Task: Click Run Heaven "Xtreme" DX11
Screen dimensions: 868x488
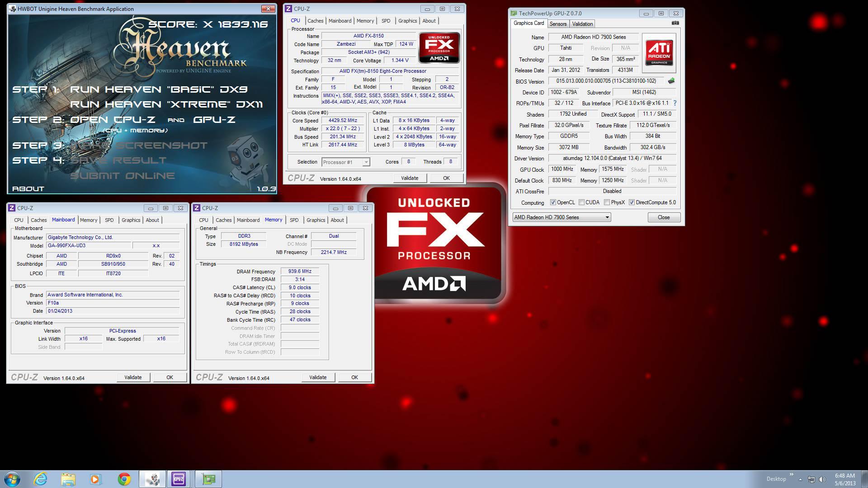Action: (x=166, y=104)
